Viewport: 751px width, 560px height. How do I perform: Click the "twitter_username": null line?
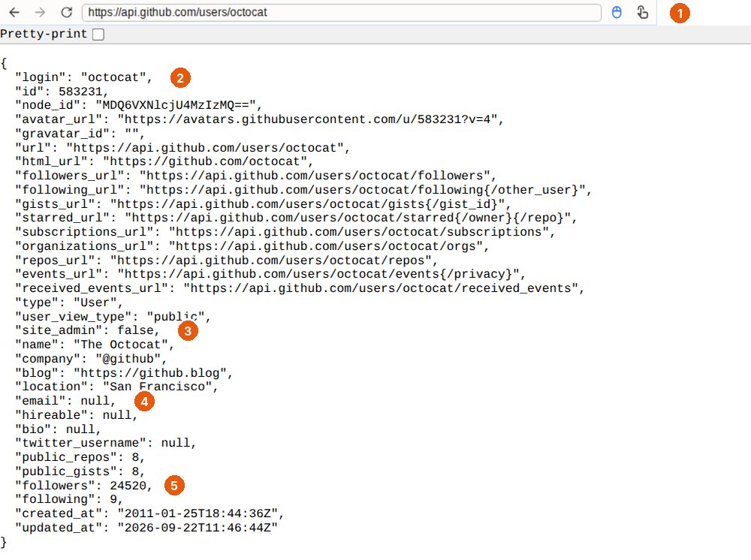[x=105, y=443]
